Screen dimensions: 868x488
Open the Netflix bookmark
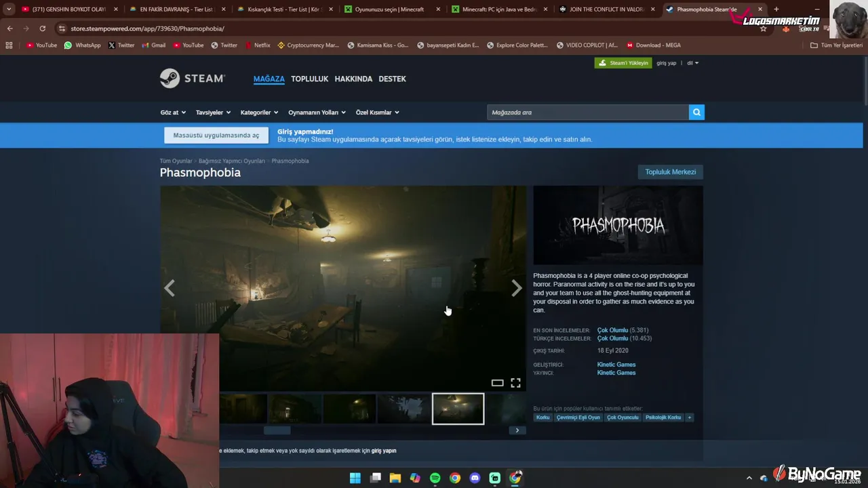point(257,45)
